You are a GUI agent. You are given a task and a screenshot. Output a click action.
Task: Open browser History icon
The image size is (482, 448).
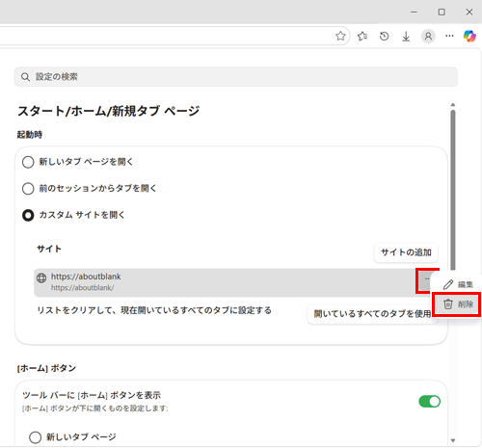point(384,37)
